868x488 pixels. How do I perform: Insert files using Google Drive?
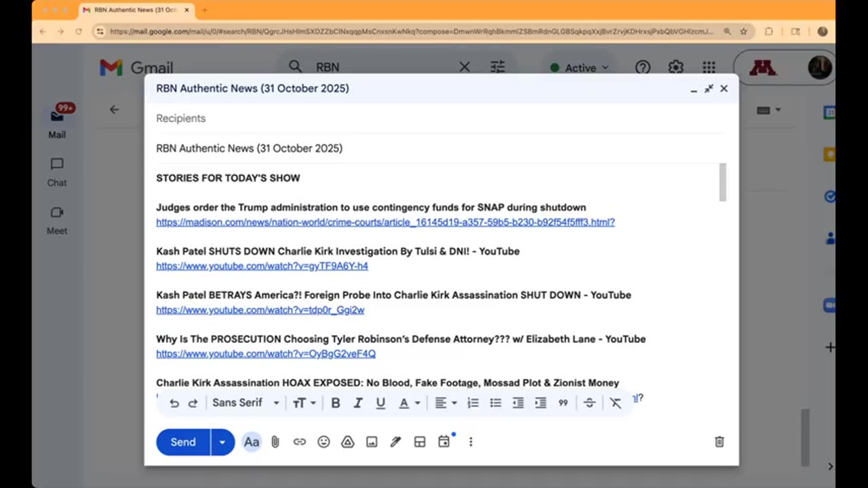(348, 442)
